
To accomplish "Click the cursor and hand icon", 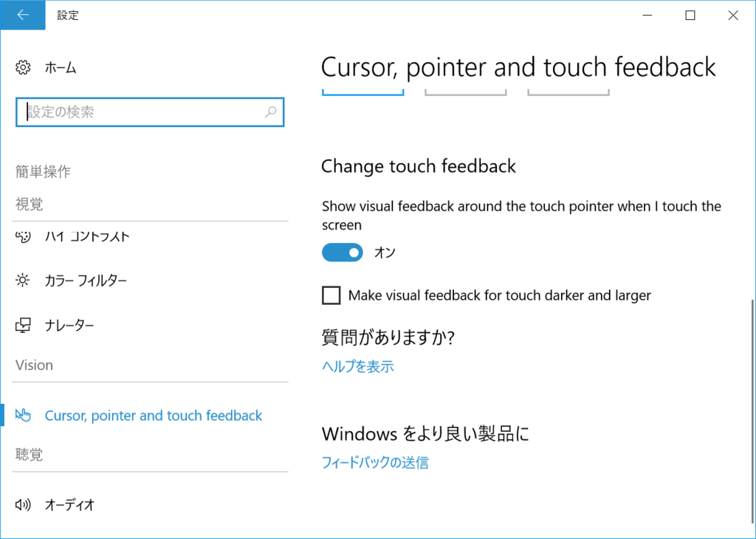I will tap(23, 415).
